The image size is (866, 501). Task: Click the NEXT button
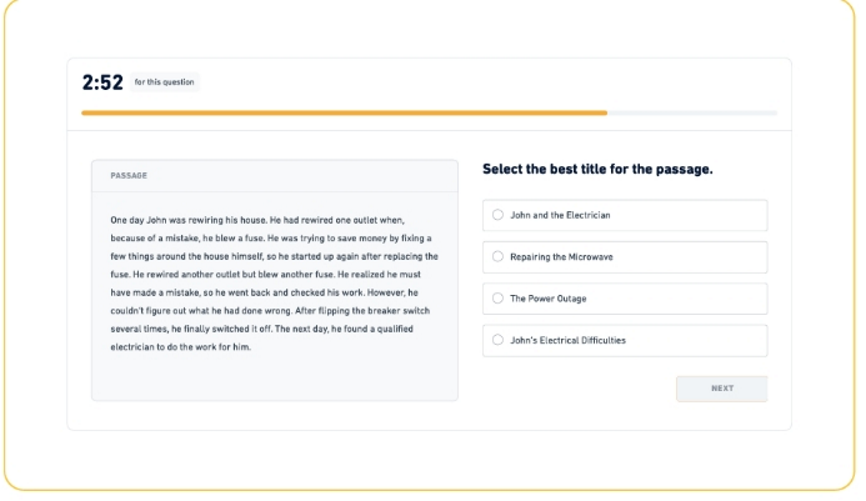721,388
